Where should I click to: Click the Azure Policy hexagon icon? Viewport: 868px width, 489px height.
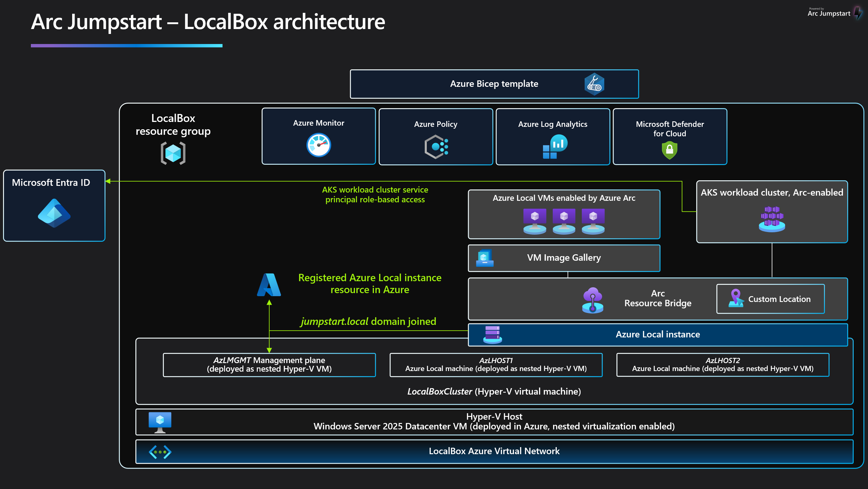pos(436,146)
